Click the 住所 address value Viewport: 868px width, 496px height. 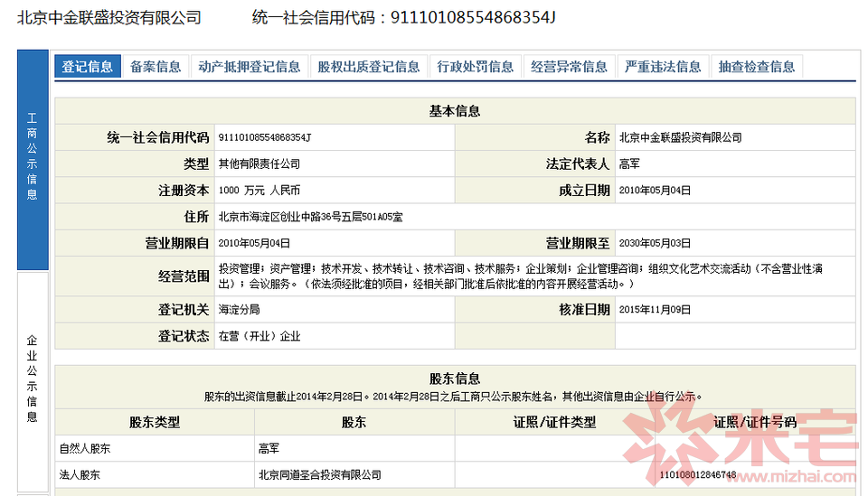tap(310, 217)
